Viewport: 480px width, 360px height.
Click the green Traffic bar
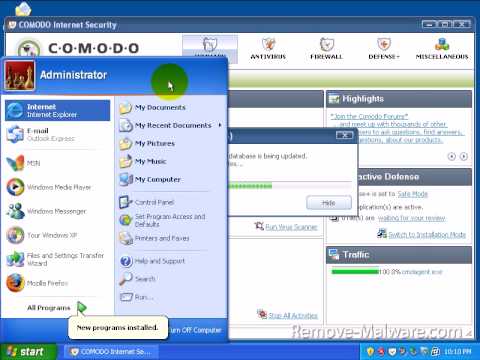(x=355, y=272)
